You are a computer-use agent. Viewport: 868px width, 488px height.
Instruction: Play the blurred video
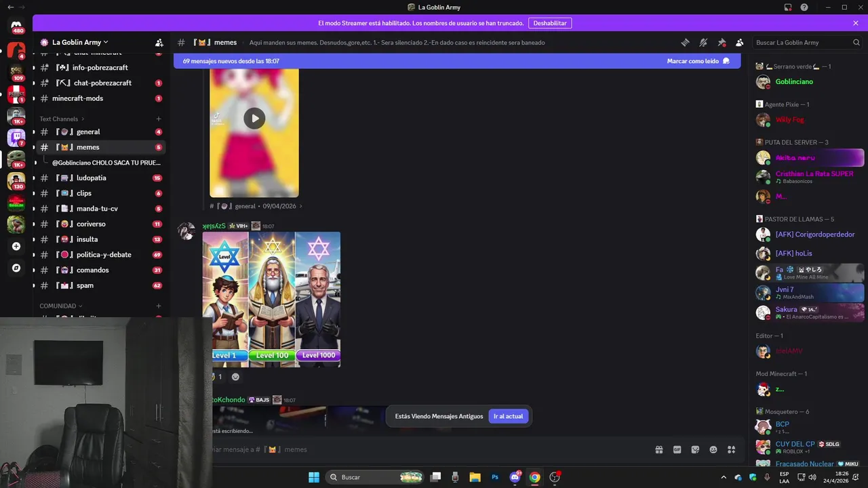point(254,119)
